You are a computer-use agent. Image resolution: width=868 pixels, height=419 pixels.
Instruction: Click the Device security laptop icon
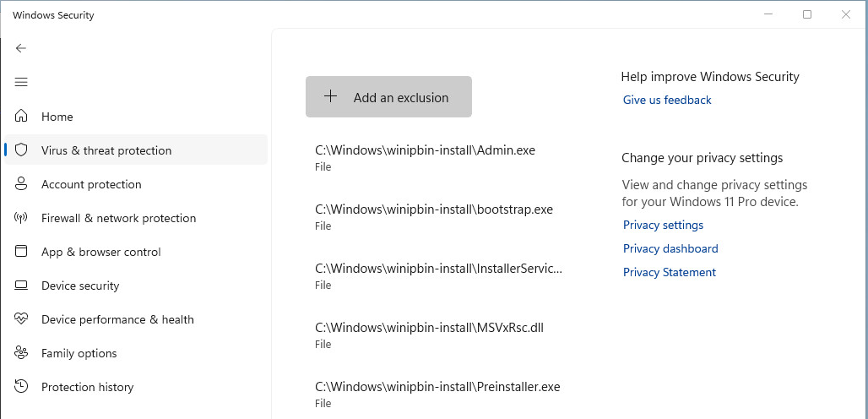(x=21, y=286)
